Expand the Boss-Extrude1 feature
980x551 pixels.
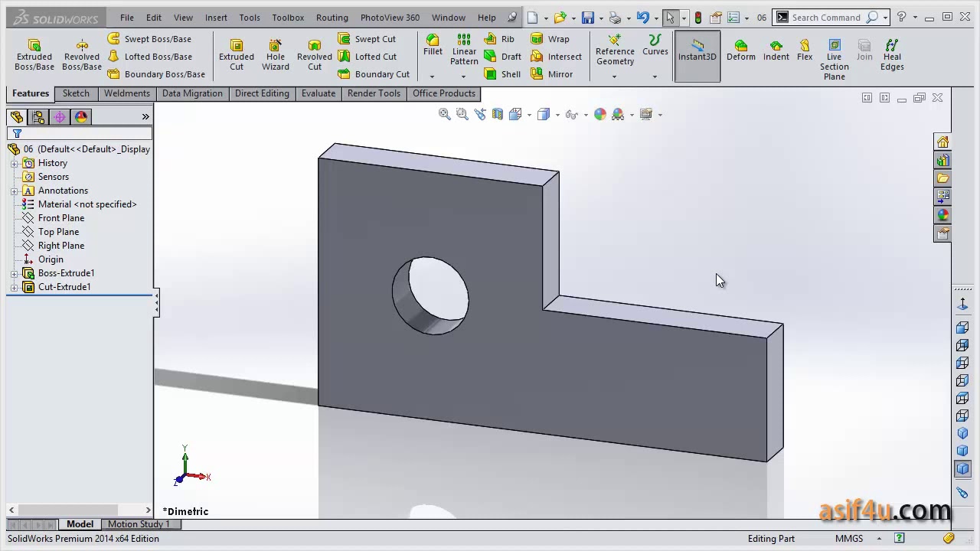tap(14, 273)
